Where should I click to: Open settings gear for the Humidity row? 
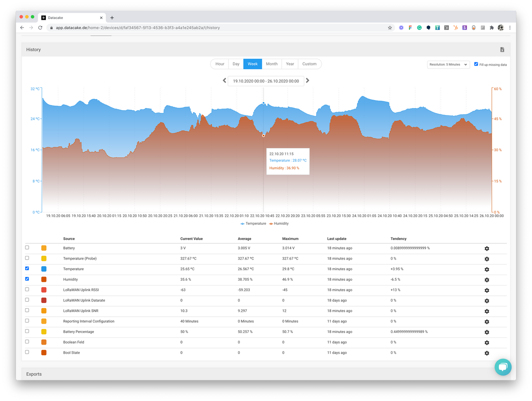(487, 279)
